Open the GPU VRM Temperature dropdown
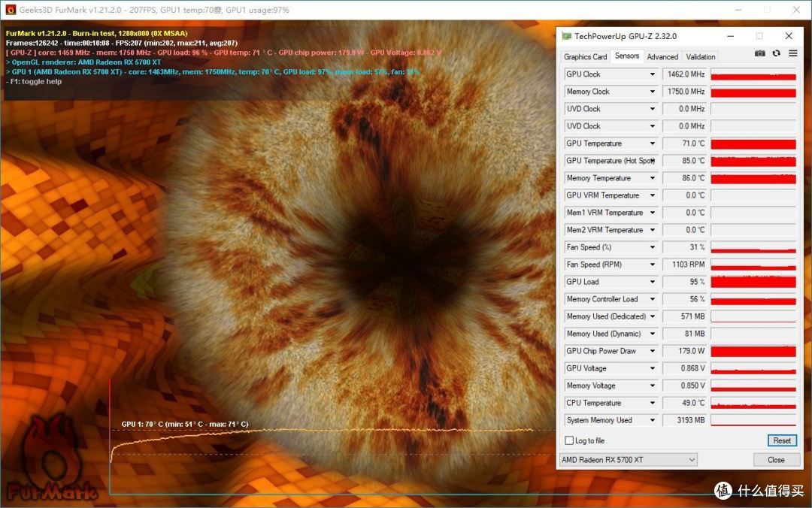The image size is (812, 508). pos(653,195)
